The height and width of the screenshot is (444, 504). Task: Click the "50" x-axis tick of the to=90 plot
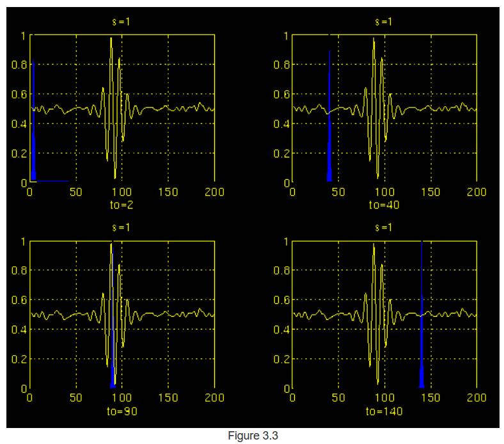(76, 398)
